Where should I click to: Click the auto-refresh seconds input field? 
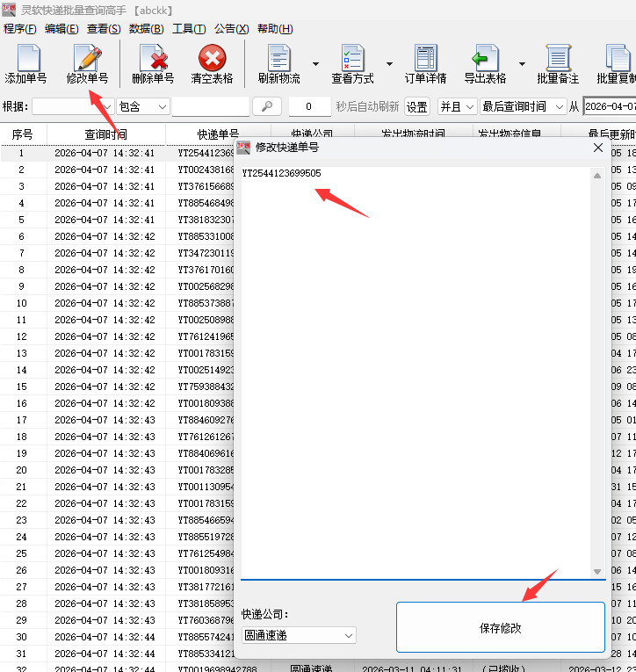pyautogui.click(x=309, y=106)
